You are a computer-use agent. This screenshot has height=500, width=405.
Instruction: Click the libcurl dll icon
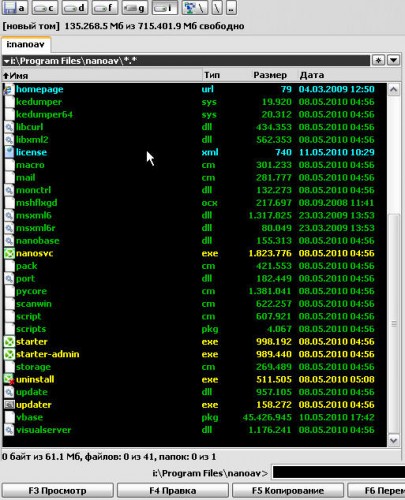click(9, 127)
